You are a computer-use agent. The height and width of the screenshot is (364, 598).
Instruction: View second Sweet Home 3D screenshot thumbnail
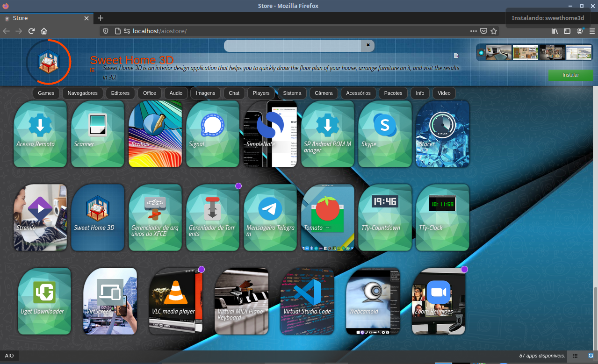(x=525, y=52)
